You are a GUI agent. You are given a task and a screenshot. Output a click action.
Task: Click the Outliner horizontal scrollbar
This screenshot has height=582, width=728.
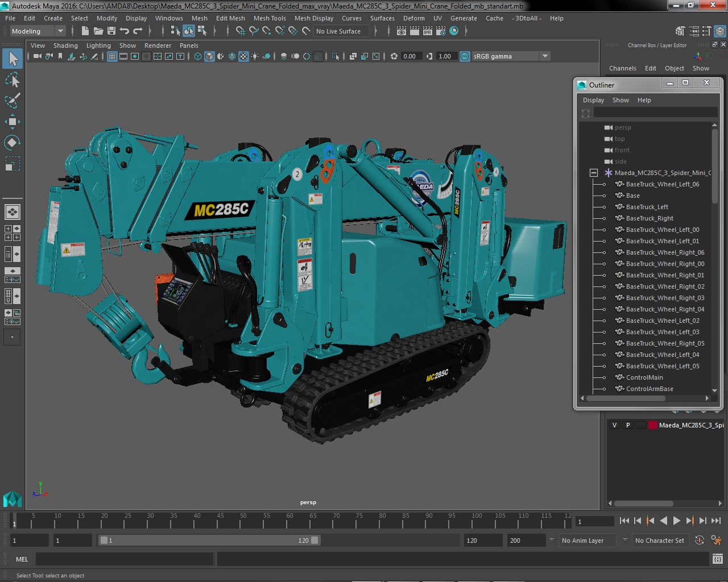(x=626, y=398)
